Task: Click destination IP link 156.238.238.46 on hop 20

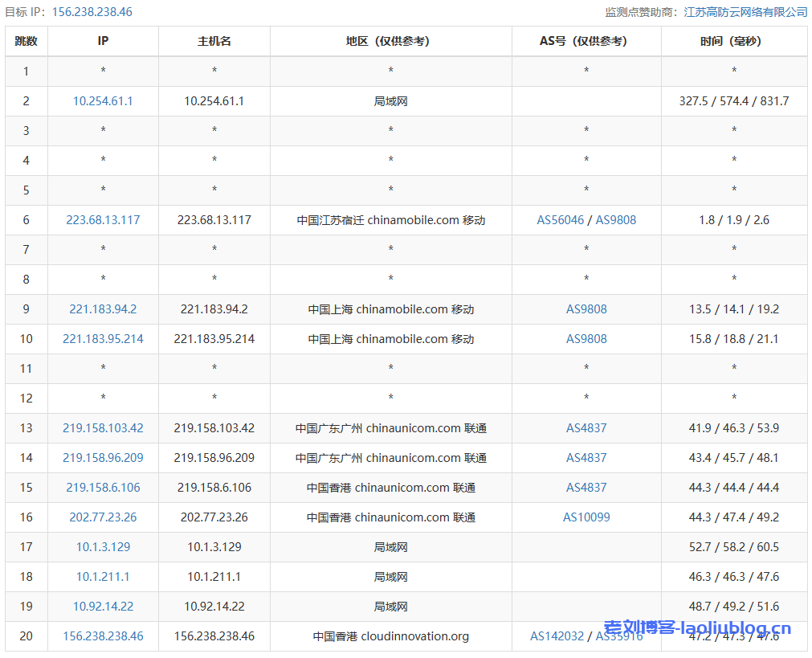Action: pyautogui.click(x=102, y=636)
